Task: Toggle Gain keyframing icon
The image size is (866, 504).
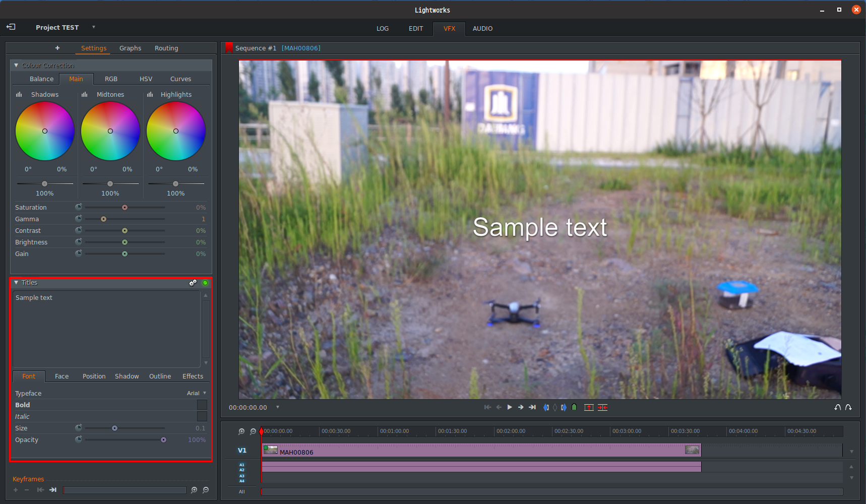Action: [79, 254]
